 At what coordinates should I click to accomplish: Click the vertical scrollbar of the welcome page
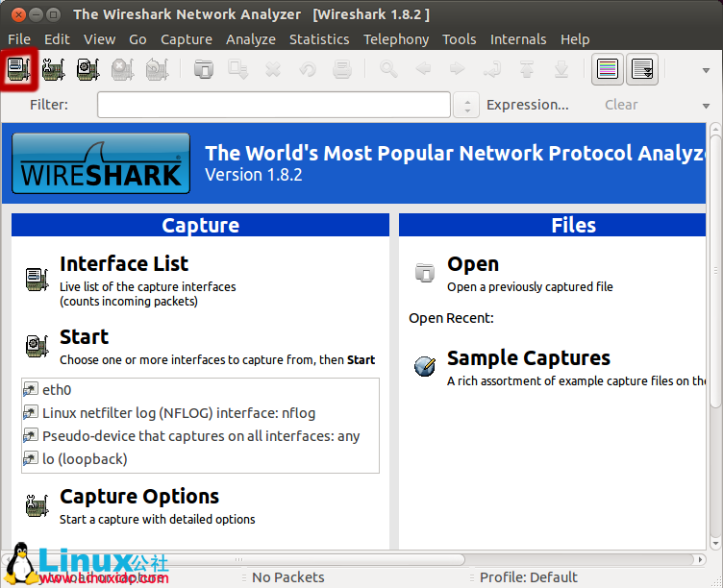[714, 272]
